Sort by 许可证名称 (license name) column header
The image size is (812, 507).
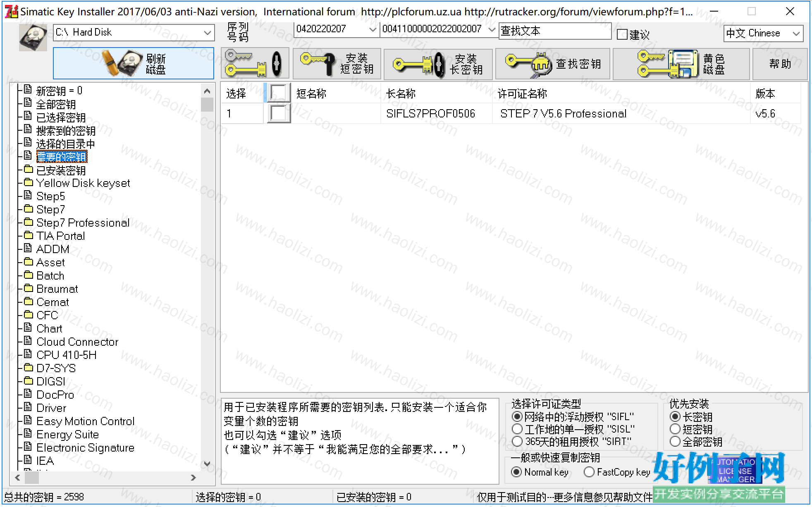621,93
